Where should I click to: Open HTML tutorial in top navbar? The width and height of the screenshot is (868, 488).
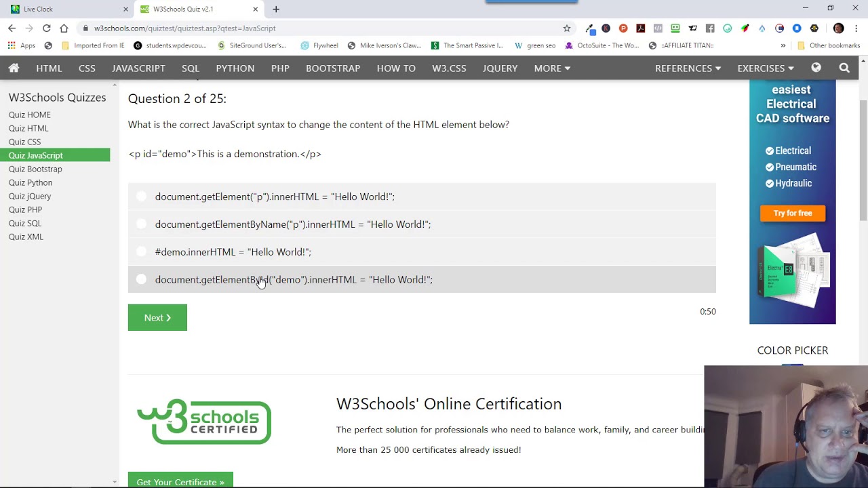49,68
